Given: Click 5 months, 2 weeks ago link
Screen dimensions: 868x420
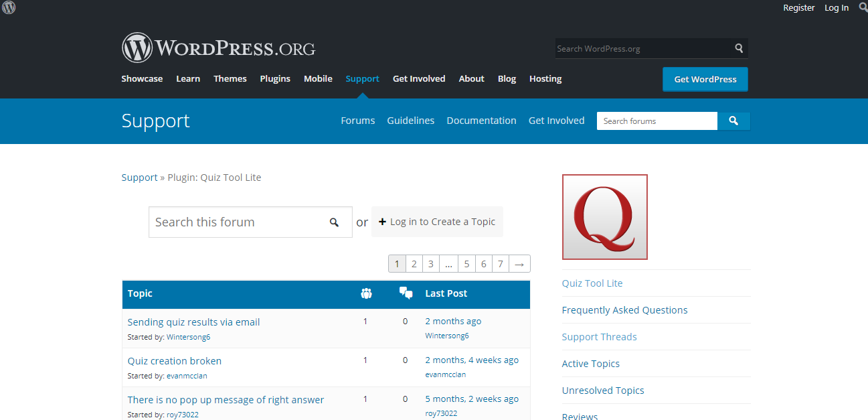Looking at the screenshot, I should [472, 399].
